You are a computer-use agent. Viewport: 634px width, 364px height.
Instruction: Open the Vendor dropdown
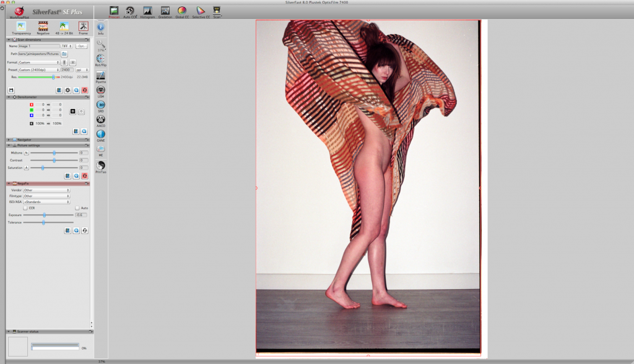[46, 190]
